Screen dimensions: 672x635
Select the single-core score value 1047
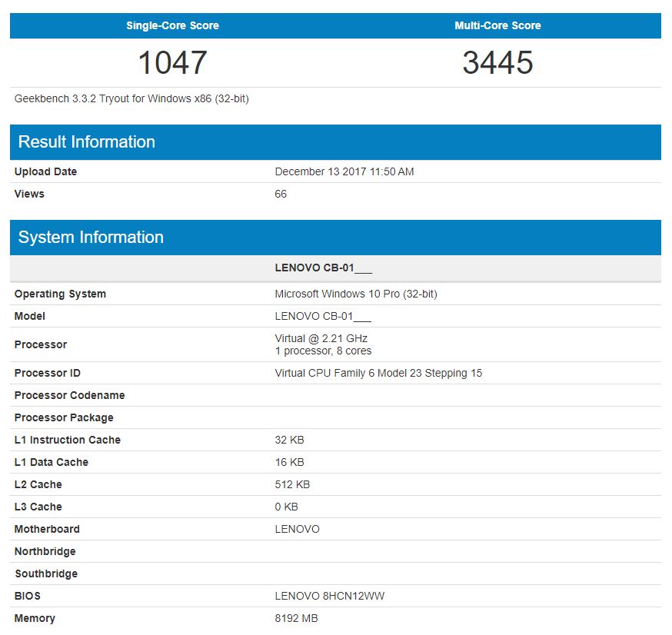coord(172,62)
